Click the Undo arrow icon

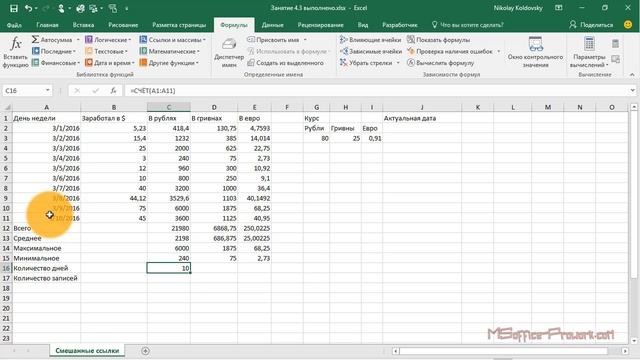28,8
